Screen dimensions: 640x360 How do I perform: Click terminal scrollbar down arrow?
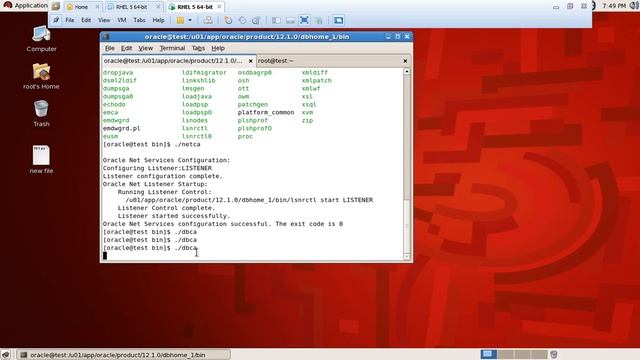(407, 256)
